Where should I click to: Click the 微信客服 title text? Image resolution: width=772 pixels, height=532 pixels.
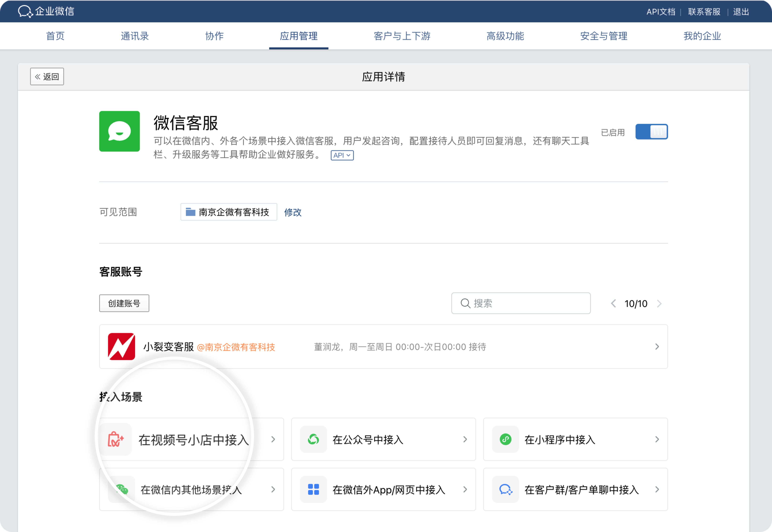click(186, 123)
